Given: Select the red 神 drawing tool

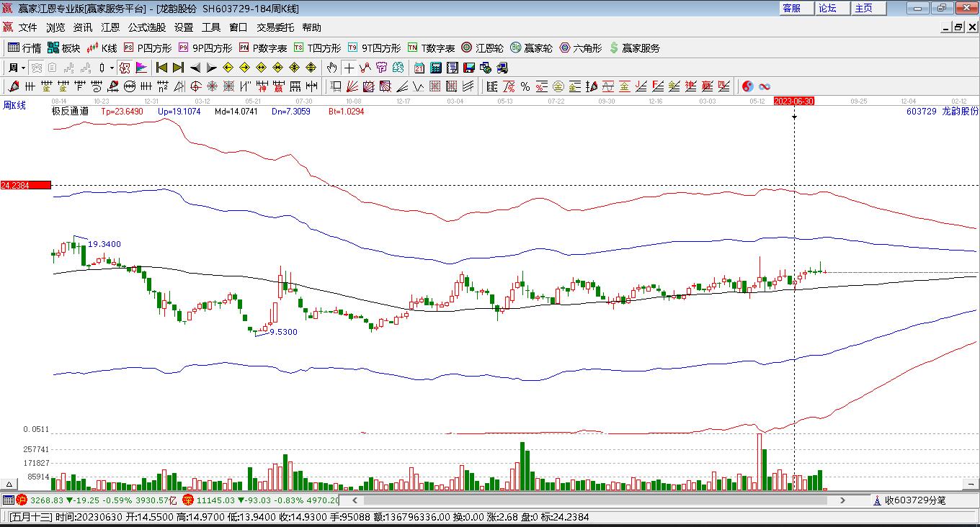Looking at the screenshot, I should click(262, 86).
